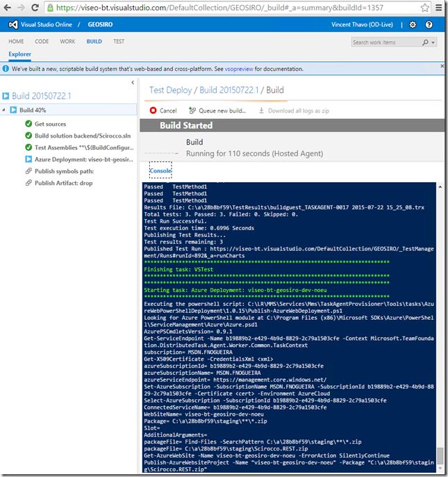Select Build solution backend/Scirocco.sln step
The image size is (448, 477).
tap(83, 136)
